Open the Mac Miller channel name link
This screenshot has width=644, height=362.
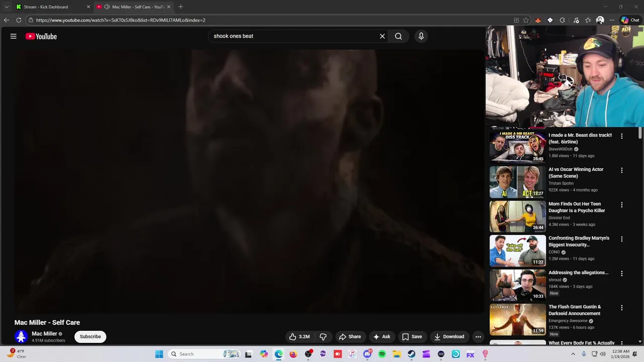click(x=44, y=334)
